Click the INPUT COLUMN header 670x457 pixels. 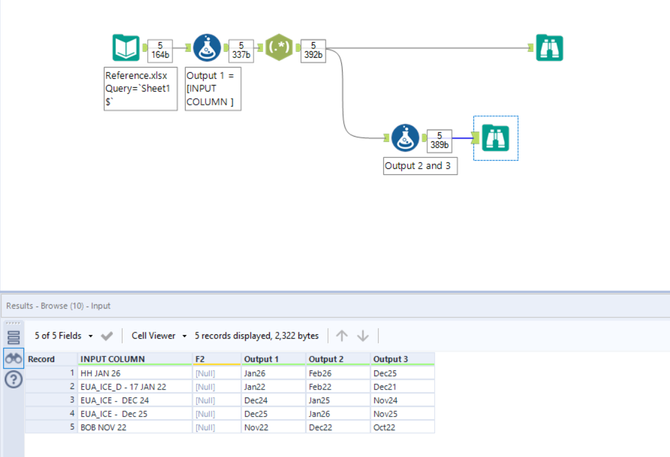click(x=135, y=359)
